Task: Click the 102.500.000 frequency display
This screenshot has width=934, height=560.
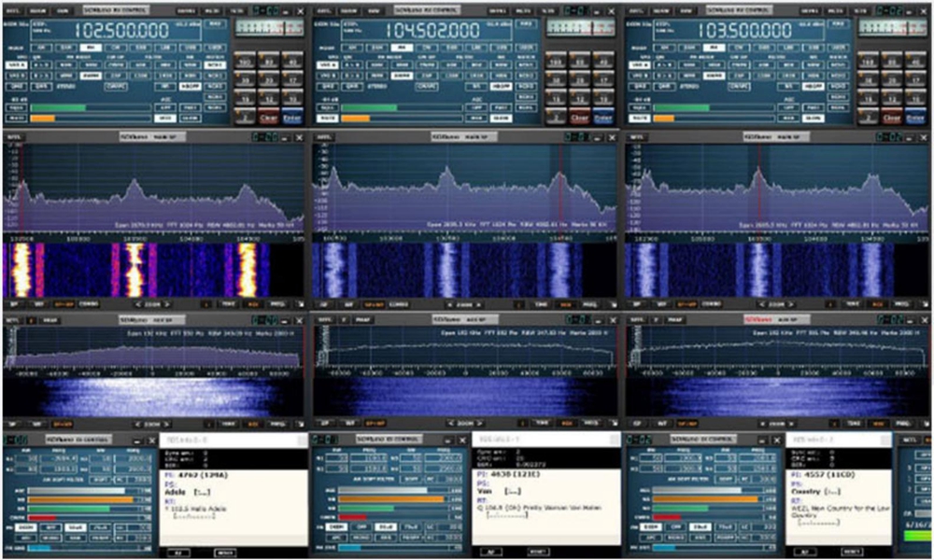Action: click(x=120, y=31)
